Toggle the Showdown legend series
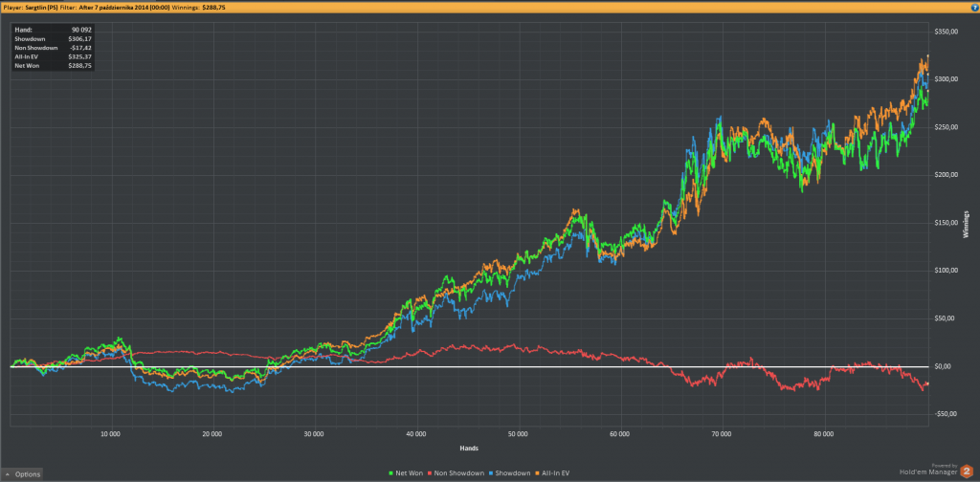Screen dimensions: 980x482 point(509,473)
